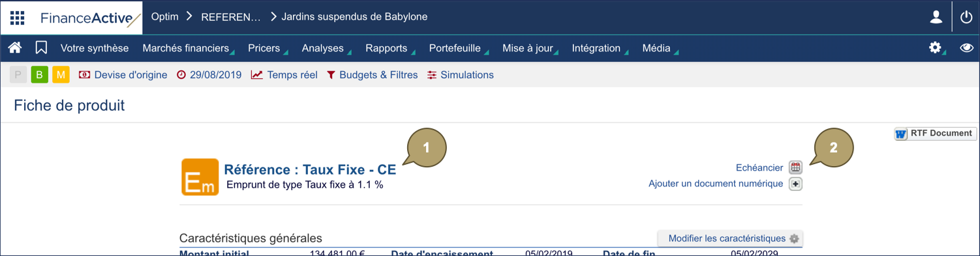Toggle the eye visibility icon

tap(966, 48)
